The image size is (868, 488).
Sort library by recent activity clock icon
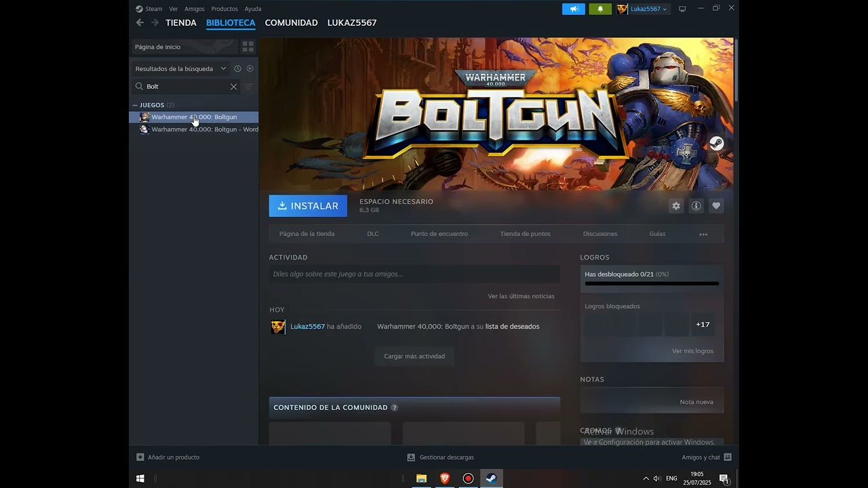(237, 68)
